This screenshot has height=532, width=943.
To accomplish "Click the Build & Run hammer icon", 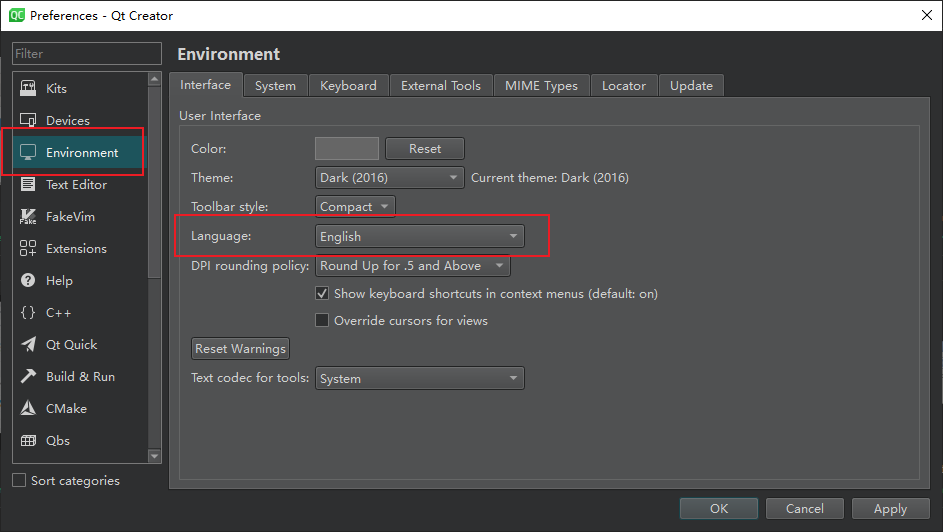I will (x=28, y=376).
